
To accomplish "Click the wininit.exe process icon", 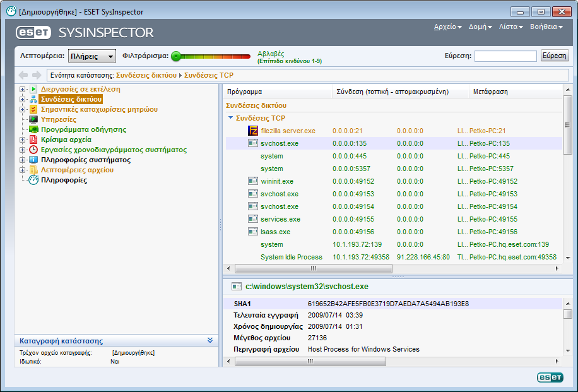I will tap(253, 181).
